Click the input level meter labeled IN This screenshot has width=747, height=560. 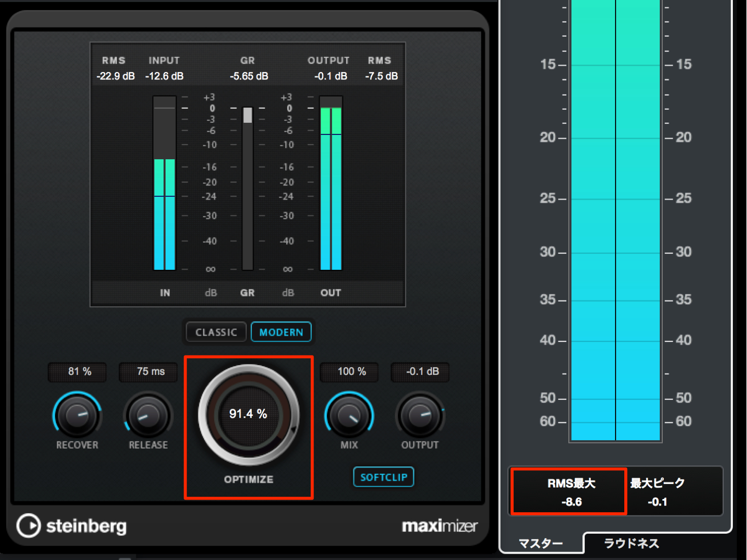click(x=165, y=183)
